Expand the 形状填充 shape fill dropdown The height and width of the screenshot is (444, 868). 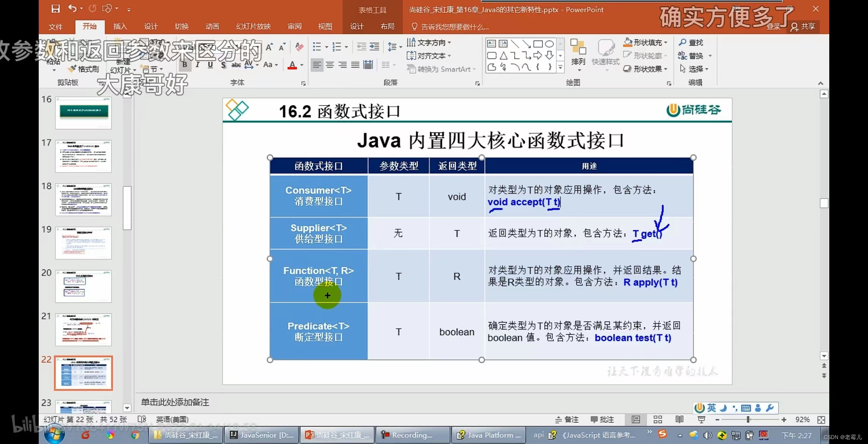[x=666, y=43]
